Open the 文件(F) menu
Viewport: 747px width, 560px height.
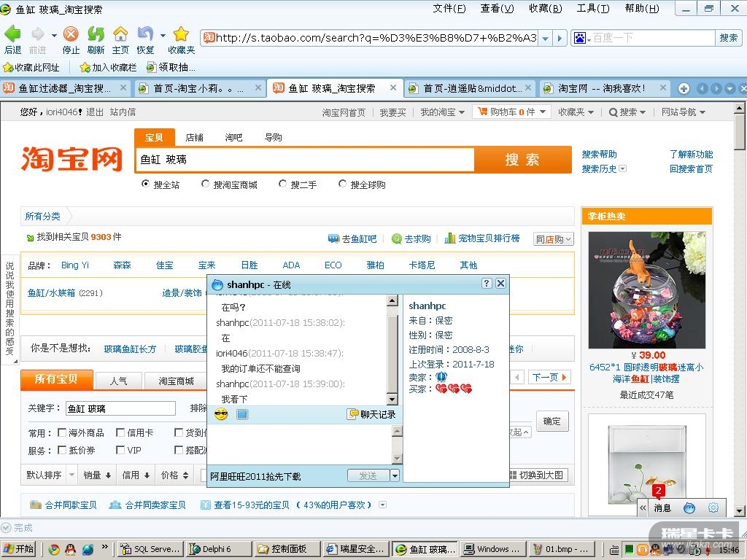click(x=449, y=9)
